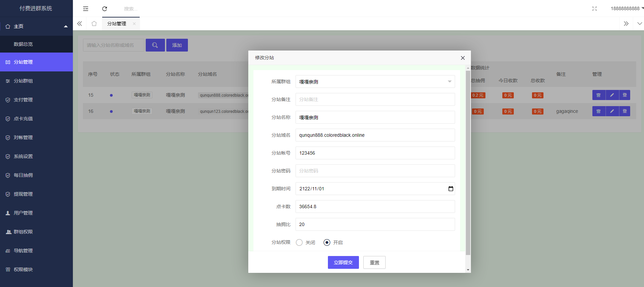Focus the site name search box
The height and width of the screenshot is (287, 644).
pos(114,45)
